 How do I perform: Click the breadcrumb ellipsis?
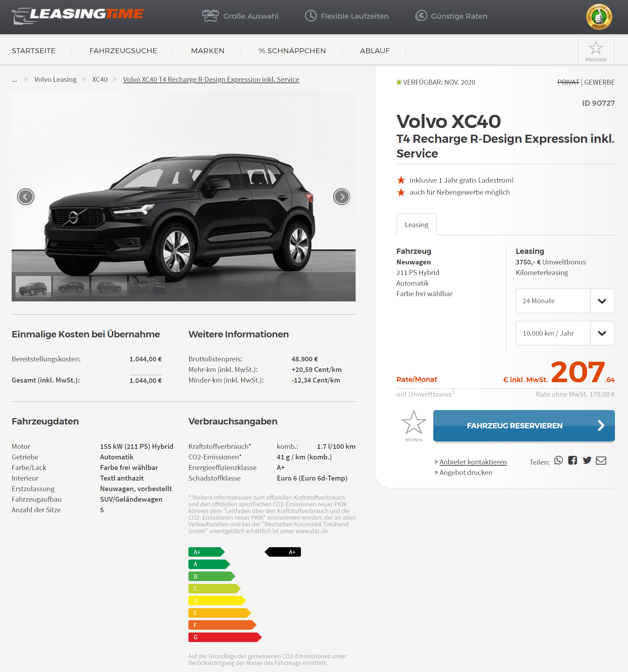pos(14,80)
